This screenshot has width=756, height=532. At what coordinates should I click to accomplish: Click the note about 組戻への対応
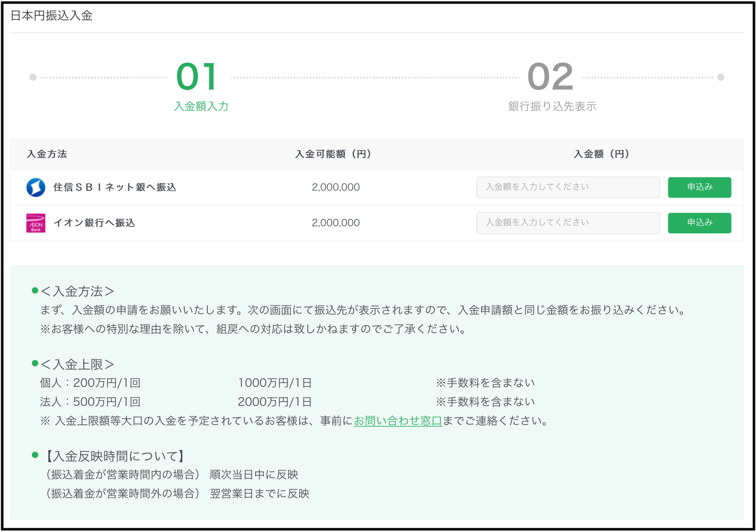[x=253, y=329]
